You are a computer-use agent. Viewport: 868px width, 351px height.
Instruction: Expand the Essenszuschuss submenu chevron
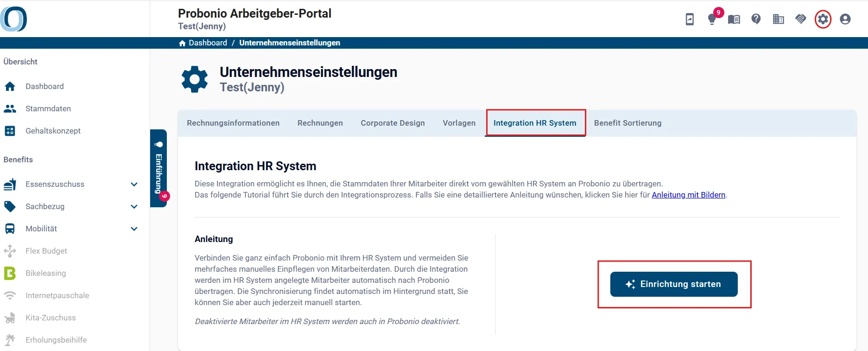tap(134, 184)
